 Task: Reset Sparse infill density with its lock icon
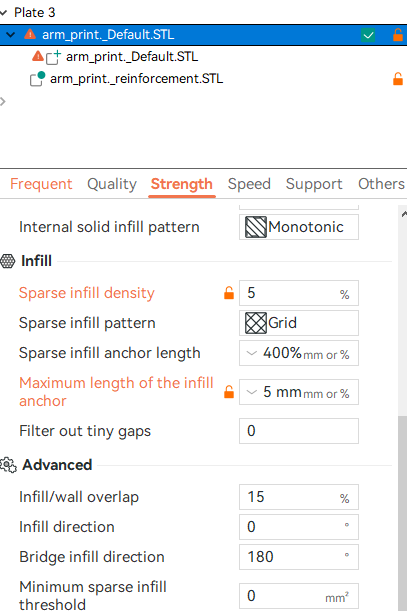click(x=229, y=293)
